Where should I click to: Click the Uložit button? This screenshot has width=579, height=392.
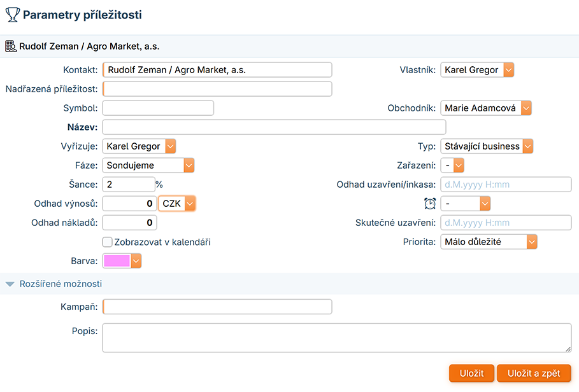click(472, 374)
